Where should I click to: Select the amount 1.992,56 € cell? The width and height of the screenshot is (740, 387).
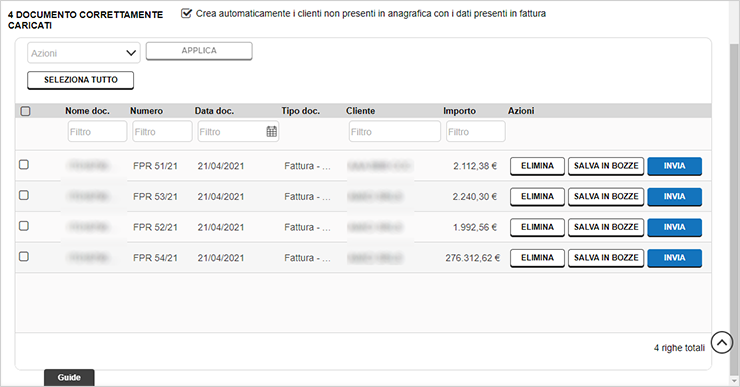[475, 227]
